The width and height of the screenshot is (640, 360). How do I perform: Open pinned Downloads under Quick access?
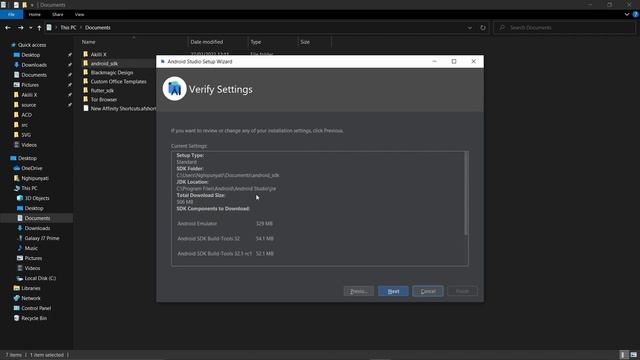coord(34,65)
